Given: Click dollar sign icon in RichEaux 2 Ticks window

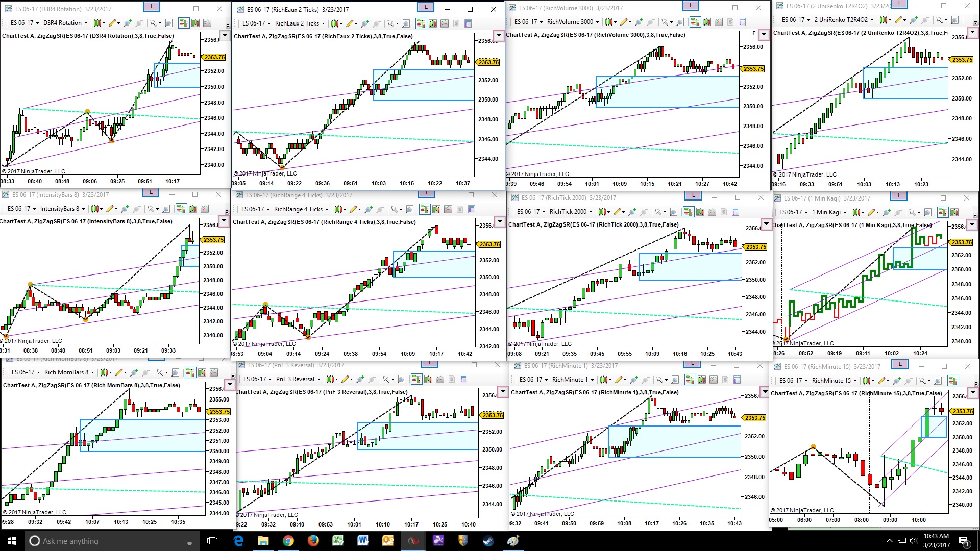Looking at the screenshot, I should [x=456, y=23].
